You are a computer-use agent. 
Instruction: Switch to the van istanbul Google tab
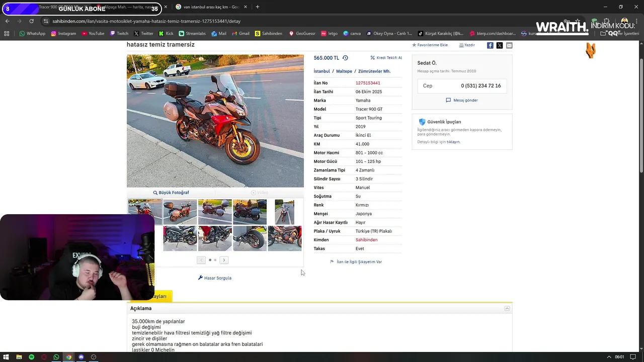(211, 7)
